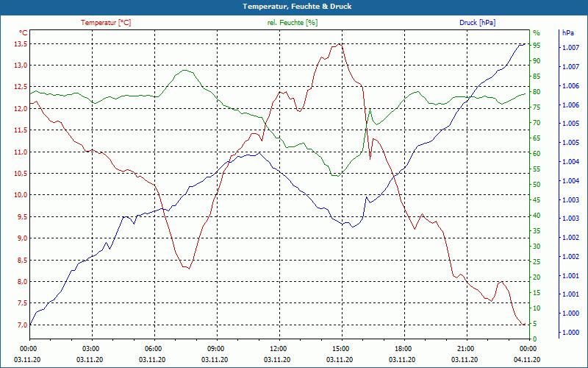Click the chart title 'Temperatur, Feuchte & Druck'
Image resolution: width=588 pixels, height=368 pixels.
297,7
